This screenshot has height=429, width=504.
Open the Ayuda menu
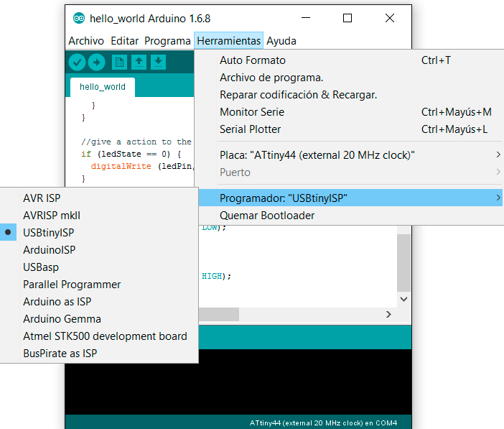click(x=281, y=41)
